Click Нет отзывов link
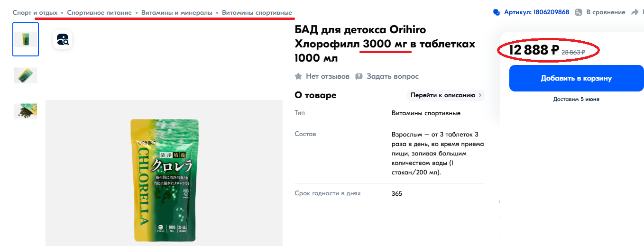 click(x=328, y=76)
